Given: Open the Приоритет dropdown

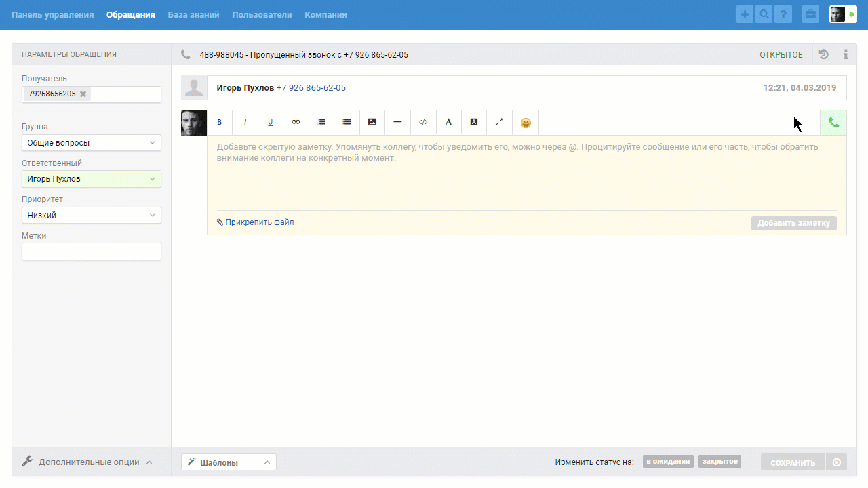Looking at the screenshot, I should click(x=91, y=215).
